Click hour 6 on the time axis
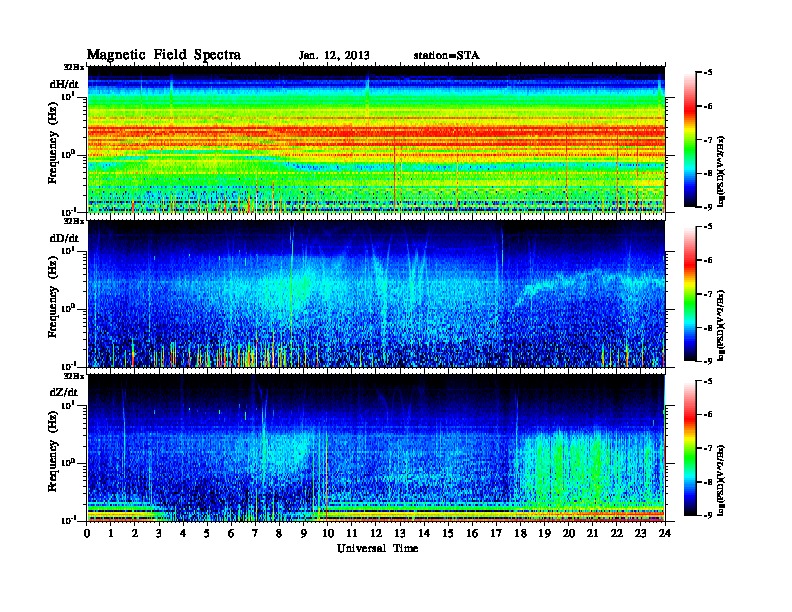Screen dimensions: 792x612 coord(231,533)
